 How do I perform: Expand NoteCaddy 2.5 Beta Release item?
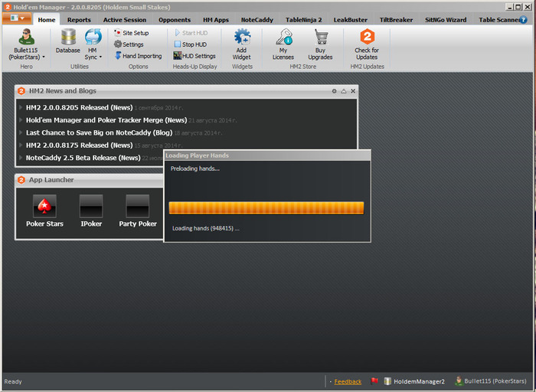[x=21, y=158]
